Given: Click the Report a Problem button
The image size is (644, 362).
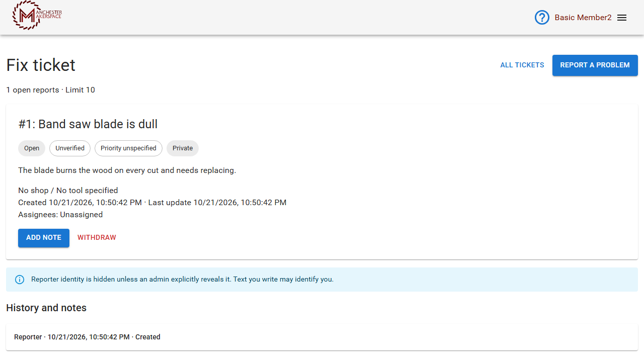Looking at the screenshot, I should [x=595, y=65].
